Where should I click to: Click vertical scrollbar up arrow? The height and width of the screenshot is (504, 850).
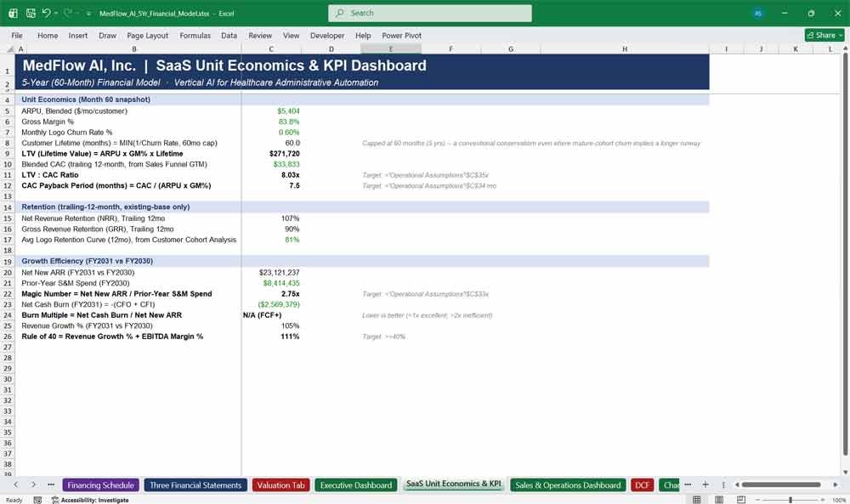pyautogui.click(x=845, y=48)
